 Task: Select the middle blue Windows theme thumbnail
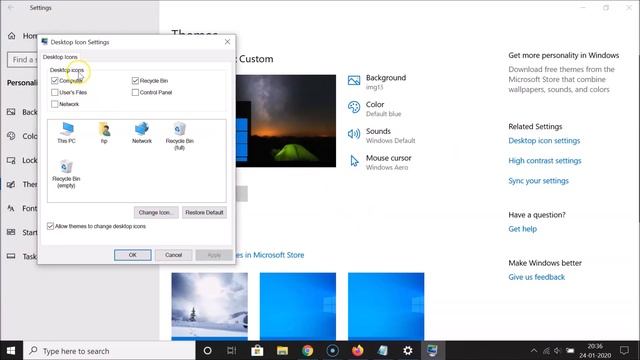[x=298, y=306]
